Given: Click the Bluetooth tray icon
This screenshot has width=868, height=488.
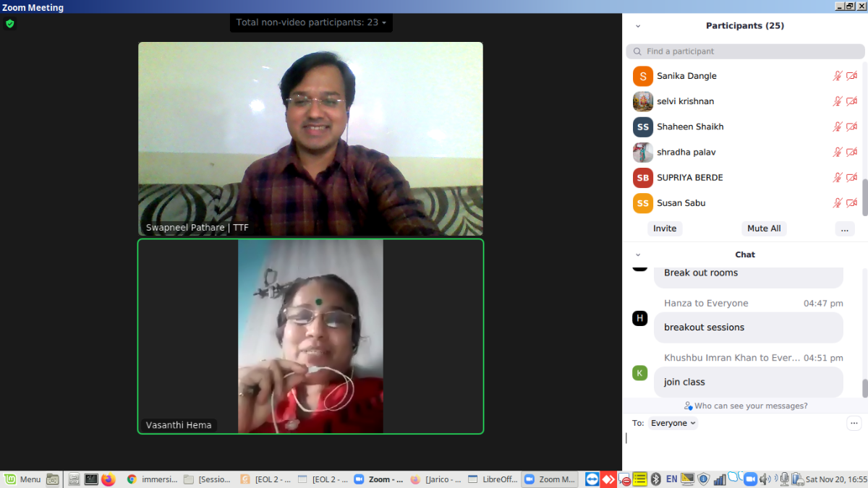Looking at the screenshot, I should [x=656, y=479].
